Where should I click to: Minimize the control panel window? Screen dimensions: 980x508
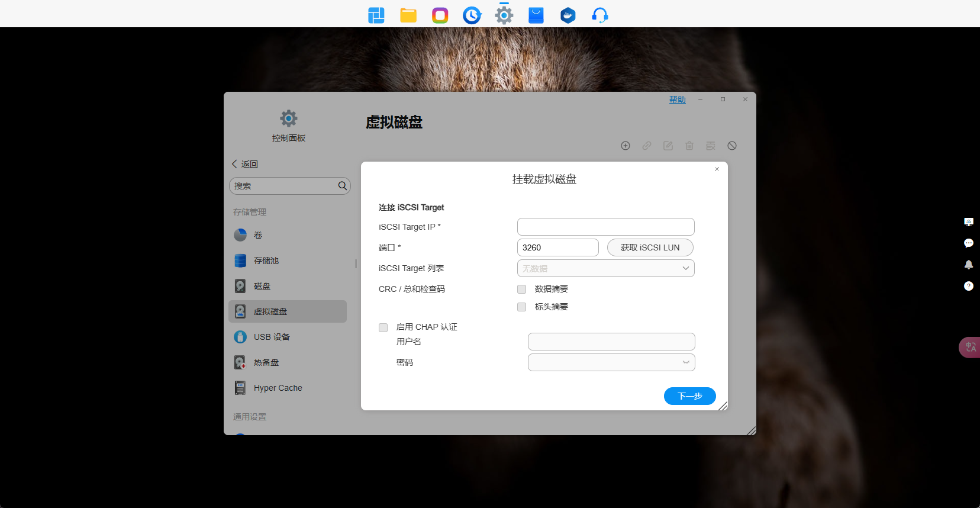click(x=700, y=99)
